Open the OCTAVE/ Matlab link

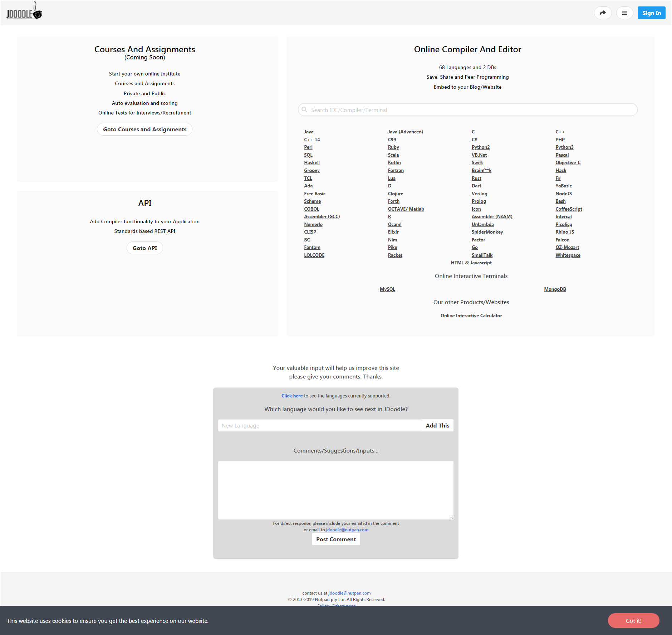[406, 209]
